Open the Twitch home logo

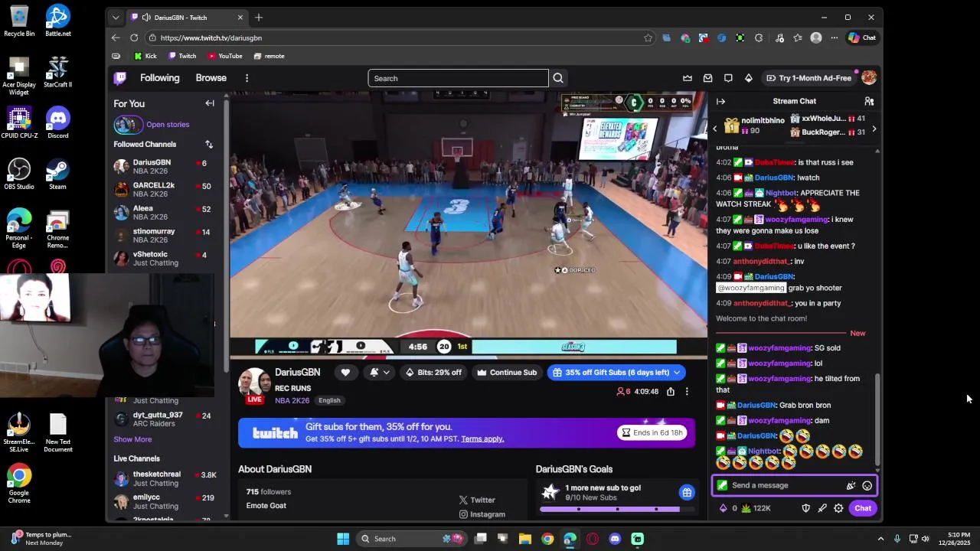click(120, 78)
